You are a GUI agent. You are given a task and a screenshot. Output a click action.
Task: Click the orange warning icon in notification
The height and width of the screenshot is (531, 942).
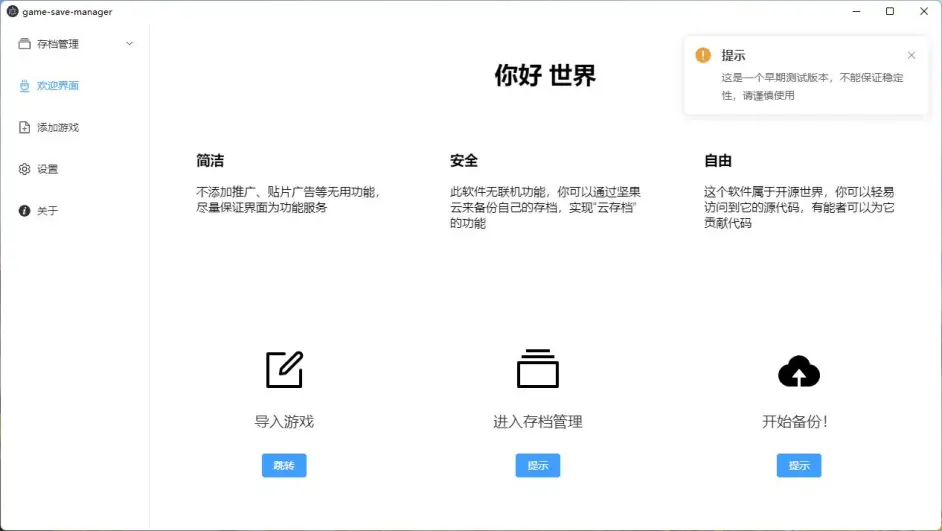click(x=703, y=55)
